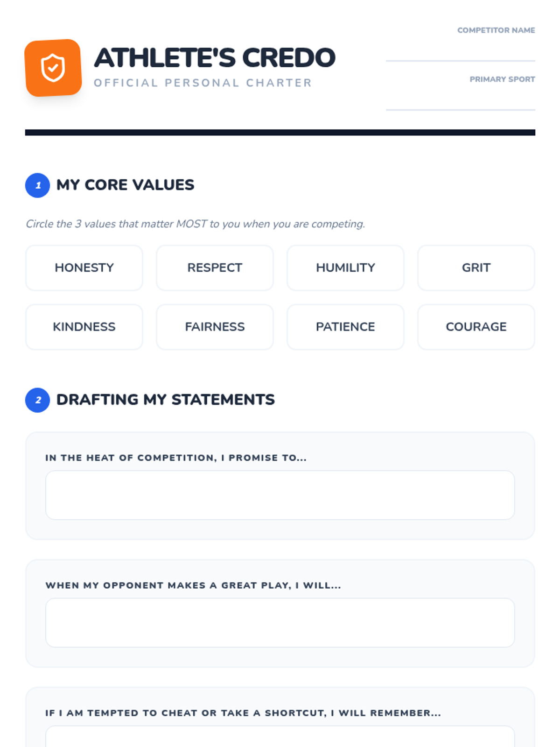Pick the FAIRNESS value box

click(215, 327)
